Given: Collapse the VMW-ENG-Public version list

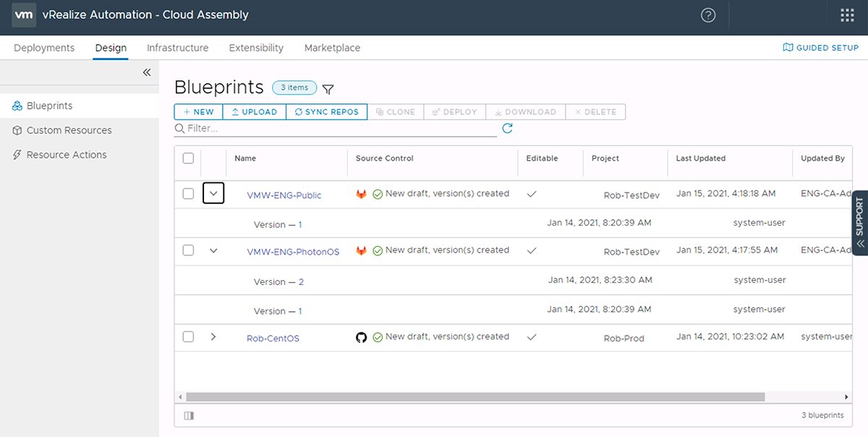Looking at the screenshot, I should (x=213, y=193).
